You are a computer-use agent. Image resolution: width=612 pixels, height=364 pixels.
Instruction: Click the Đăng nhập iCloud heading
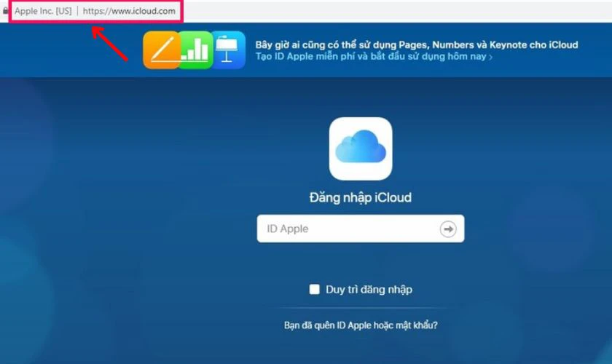pyautogui.click(x=360, y=197)
